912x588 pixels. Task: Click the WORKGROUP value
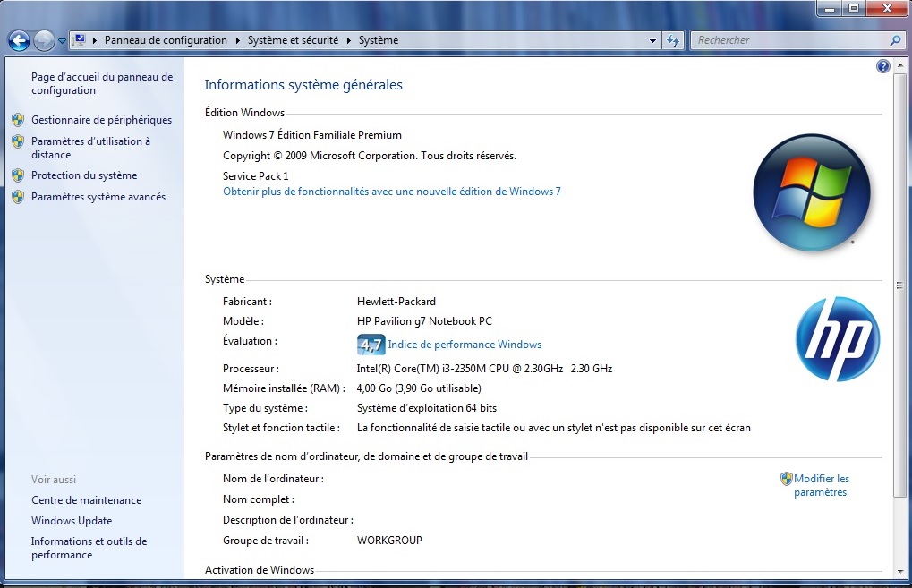pyautogui.click(x=389, y=541)
